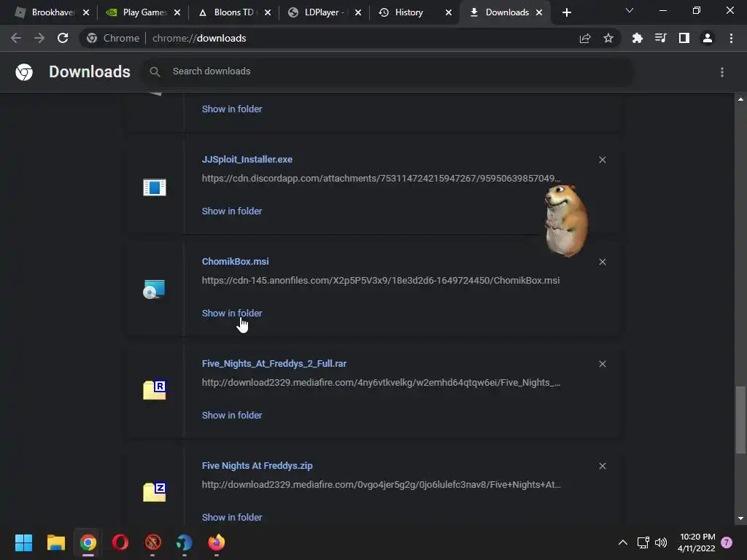747x560 pixels.
Task: Open the ChomikBox.msi file link
Action: pyautogui.click(x=235, y=262)
